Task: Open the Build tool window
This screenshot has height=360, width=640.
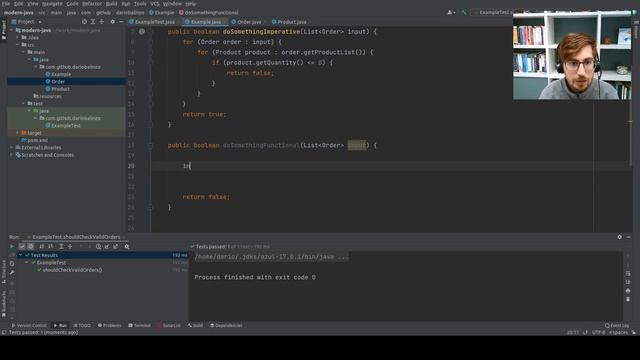Action: [x=195, y=326]
